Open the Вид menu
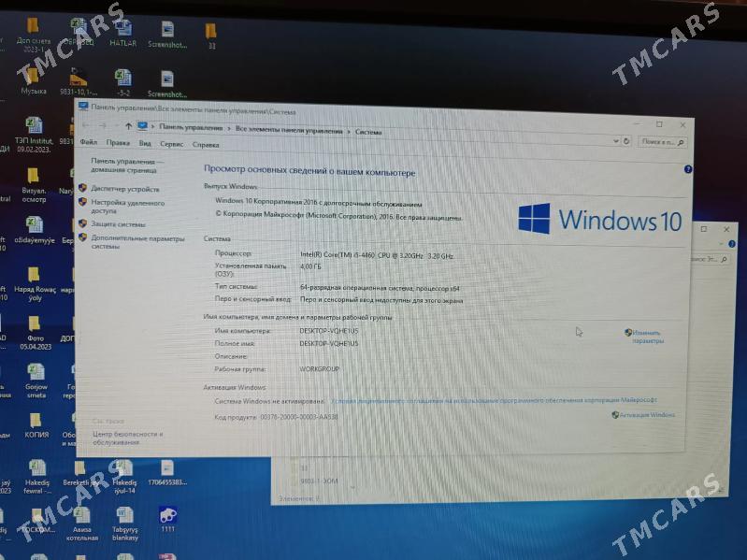747x560 pixels. (145, 144)
